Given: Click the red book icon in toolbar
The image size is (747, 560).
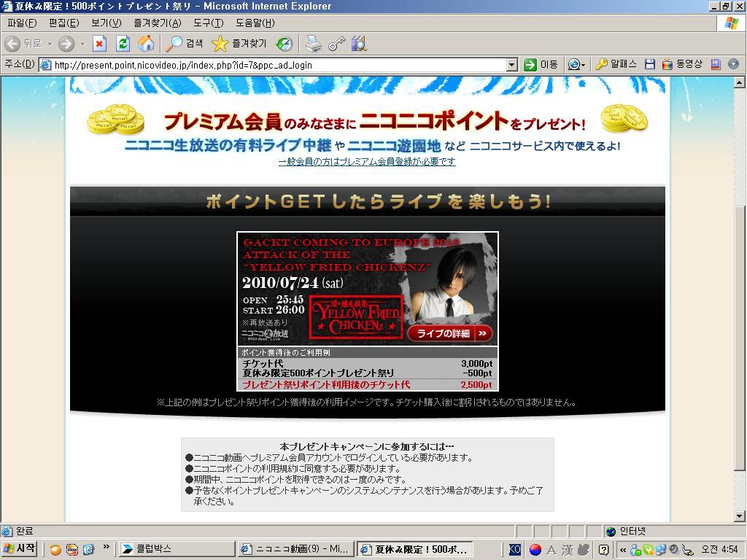Looking at the screenshot, I should point(716,64).
